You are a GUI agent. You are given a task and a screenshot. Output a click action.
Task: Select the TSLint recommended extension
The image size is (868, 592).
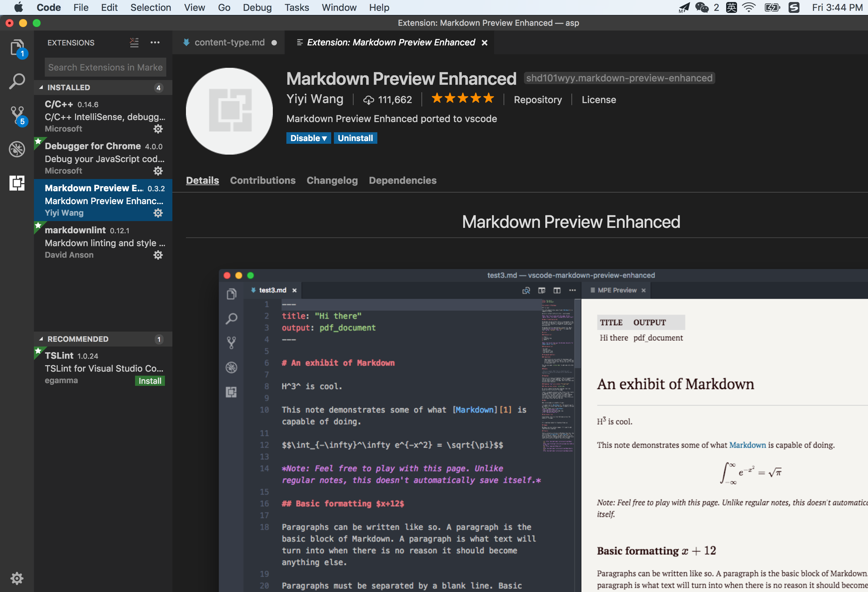(x=103, y=368)
